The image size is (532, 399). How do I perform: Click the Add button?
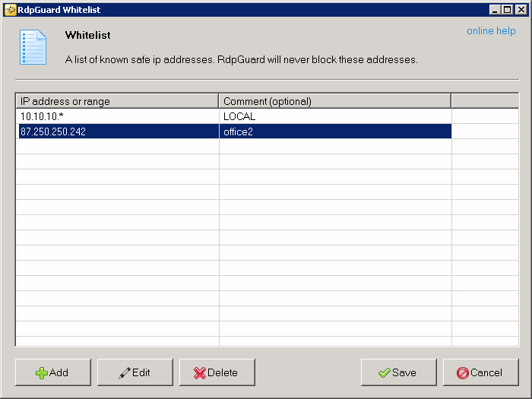(53, 372)
